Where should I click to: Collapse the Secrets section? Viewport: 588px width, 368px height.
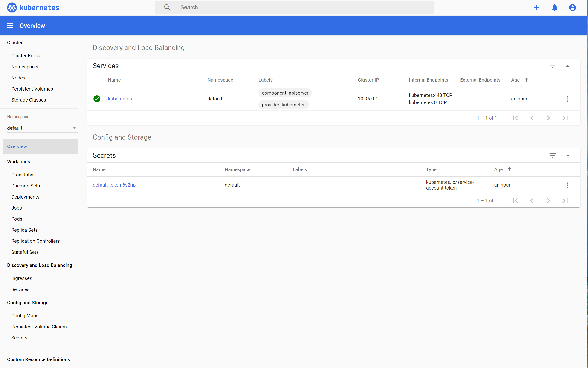click(x=568, y=155)
